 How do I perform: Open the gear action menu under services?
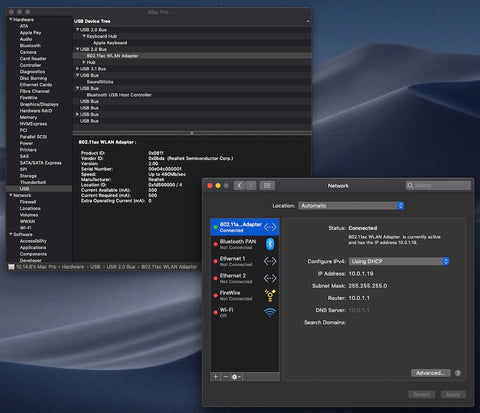(x=236, y=377)
